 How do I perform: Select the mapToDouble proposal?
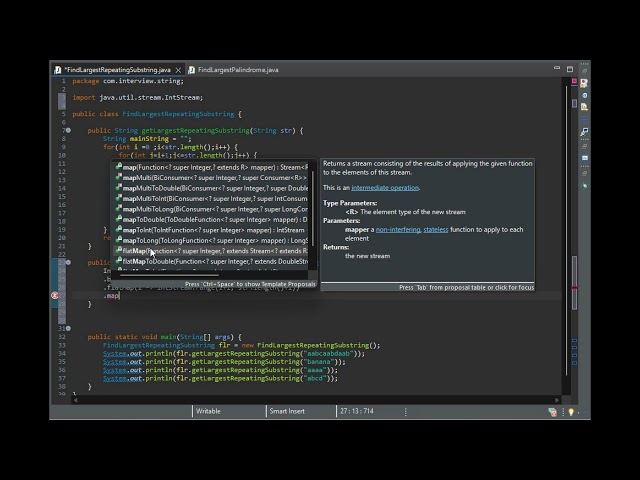[211, 220]
